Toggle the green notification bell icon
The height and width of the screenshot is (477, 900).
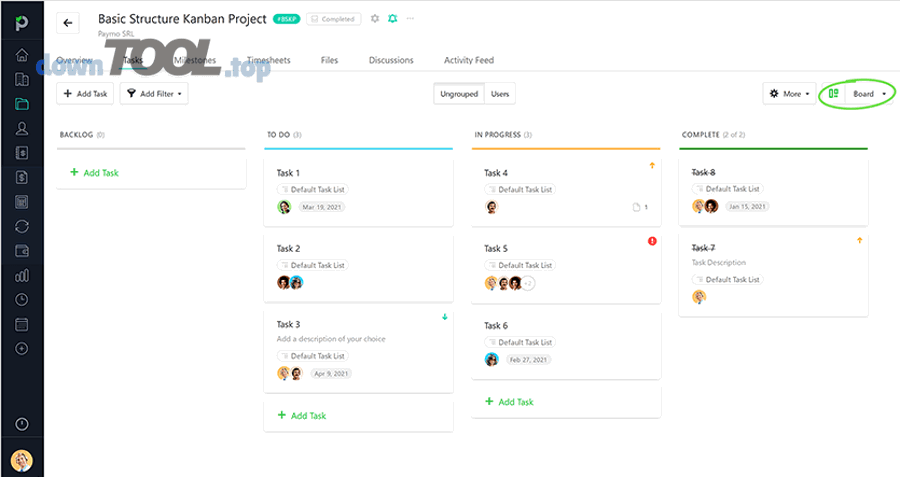393,18
